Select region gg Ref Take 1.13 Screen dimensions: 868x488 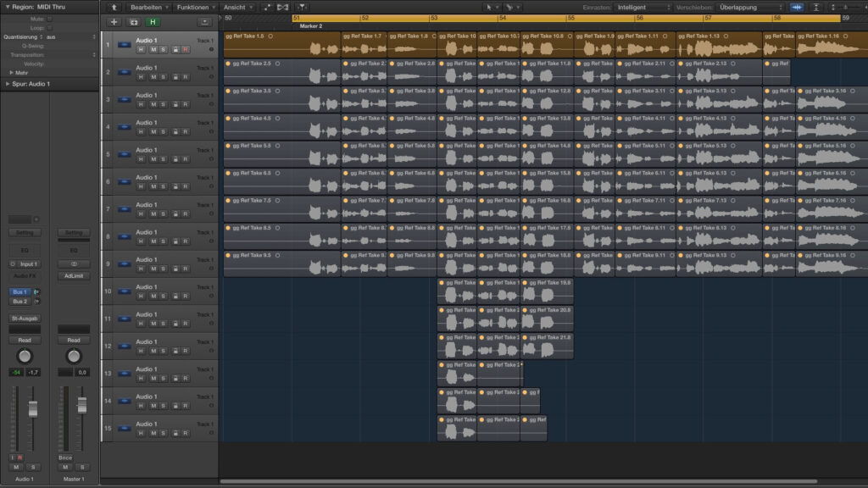pos(719,44)
